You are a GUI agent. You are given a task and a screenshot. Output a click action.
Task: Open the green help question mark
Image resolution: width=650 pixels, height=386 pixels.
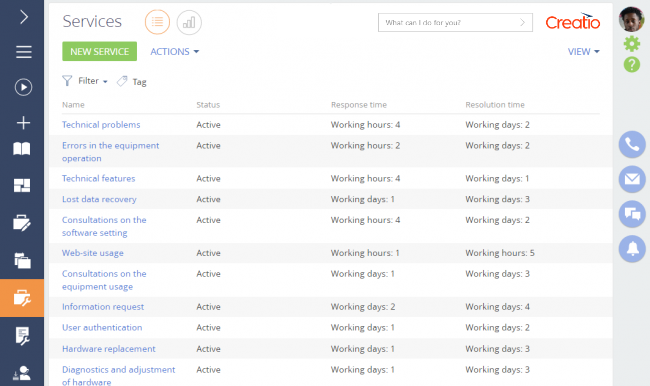[632, 64]
